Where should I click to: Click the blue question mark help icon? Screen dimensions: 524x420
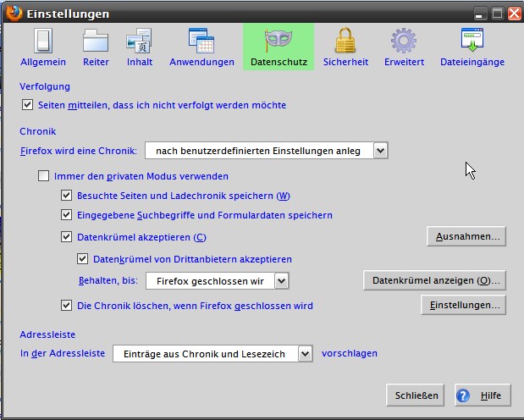point(463,395)
